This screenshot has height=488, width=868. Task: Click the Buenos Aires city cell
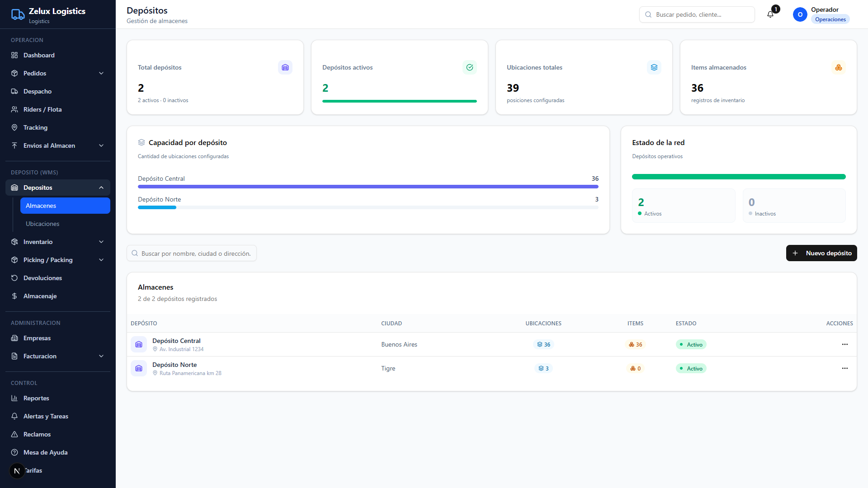(399, 344)
